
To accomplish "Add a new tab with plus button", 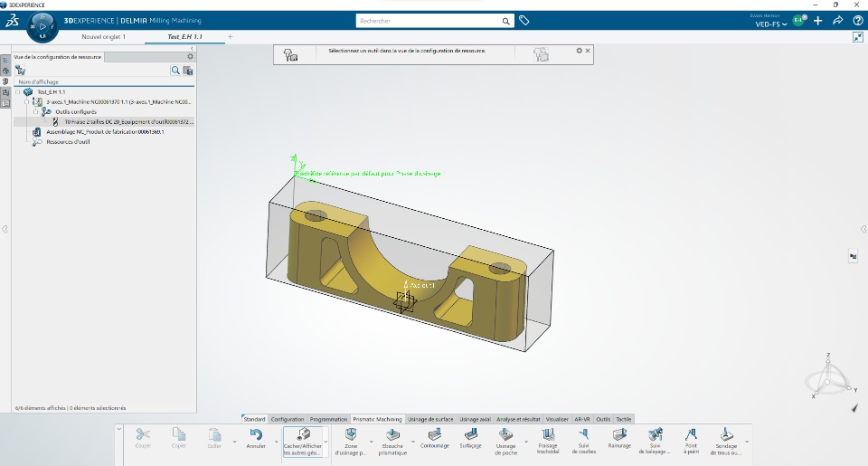I will click(x=231, y=36).
